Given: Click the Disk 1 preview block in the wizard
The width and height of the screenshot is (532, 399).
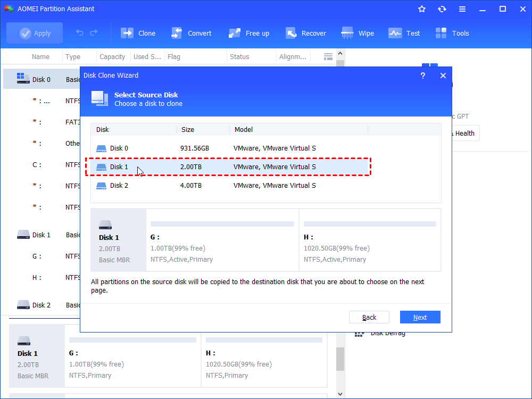Looking at the screenshot, I should (119, 240).
